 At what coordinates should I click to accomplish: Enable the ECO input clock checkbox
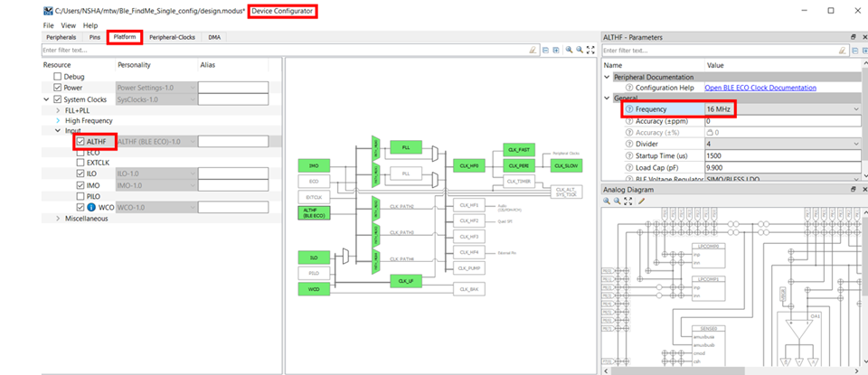click(x=80, y=152)
